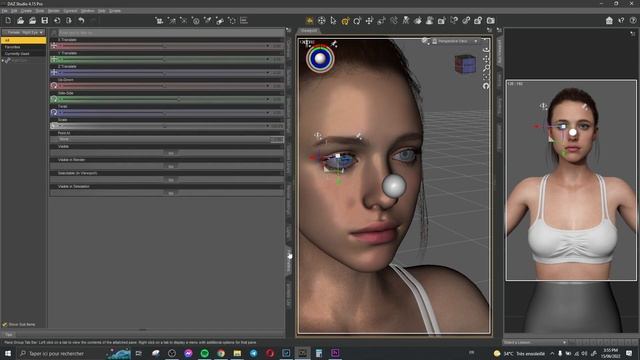Click the draw style sphere icon
The image size is (640, 360).
pyautogui.click(x=425, y=41)
